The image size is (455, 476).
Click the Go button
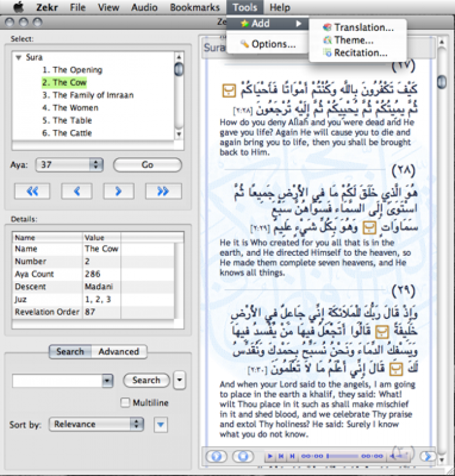tap(147, 165)
